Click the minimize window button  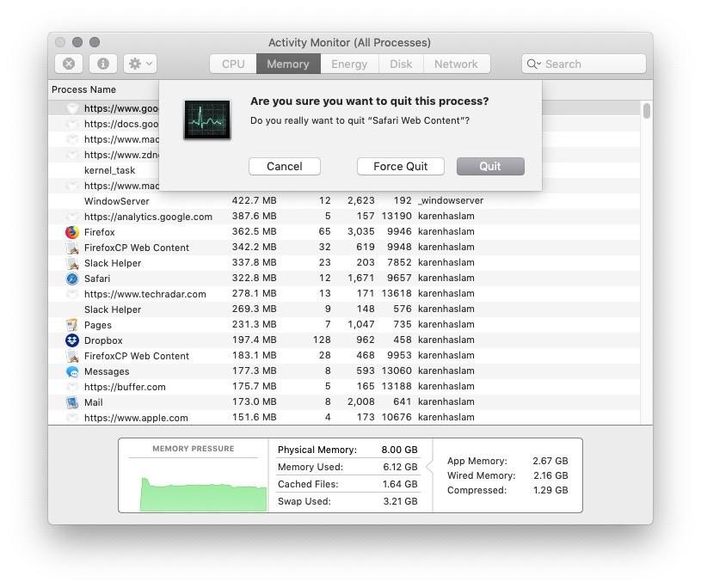pyautogui.click(x=77, y=42)
